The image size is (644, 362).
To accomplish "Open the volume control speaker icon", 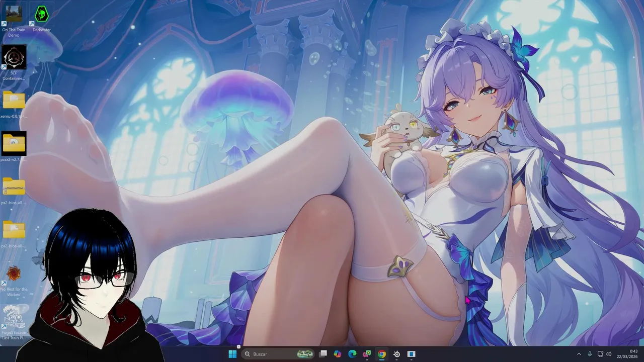I will pyautogui.click(x=608, y=354).
